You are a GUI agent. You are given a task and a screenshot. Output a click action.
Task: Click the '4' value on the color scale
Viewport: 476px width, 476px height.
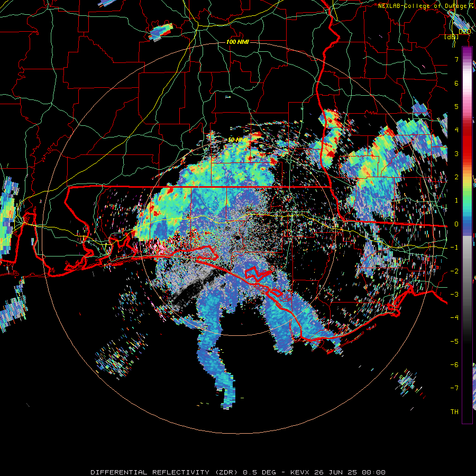click(x=456, y=130)
